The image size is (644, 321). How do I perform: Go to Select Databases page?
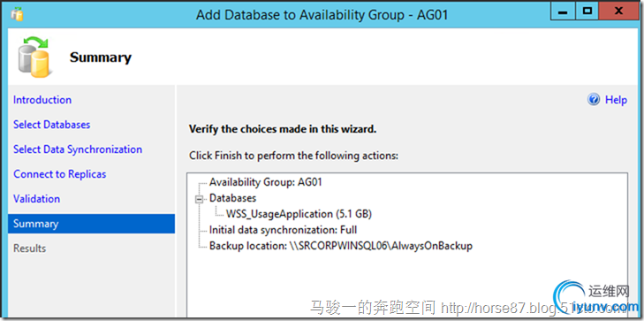tap(52, 125)
